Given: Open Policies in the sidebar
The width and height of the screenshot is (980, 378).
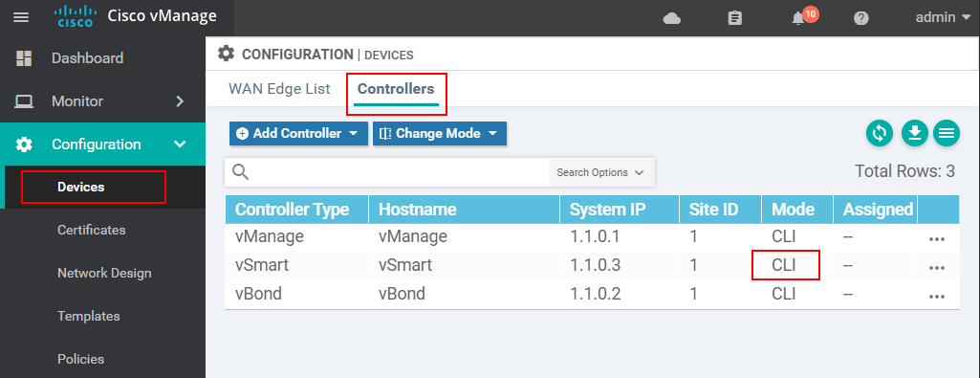Looking at the screenshot, I should (80, 359).
